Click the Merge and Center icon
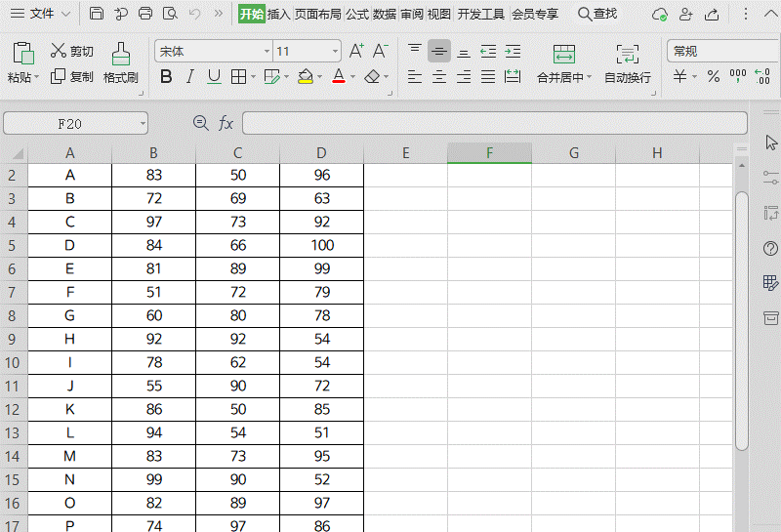This screenshot has height=532, width=781. [563, 54]
